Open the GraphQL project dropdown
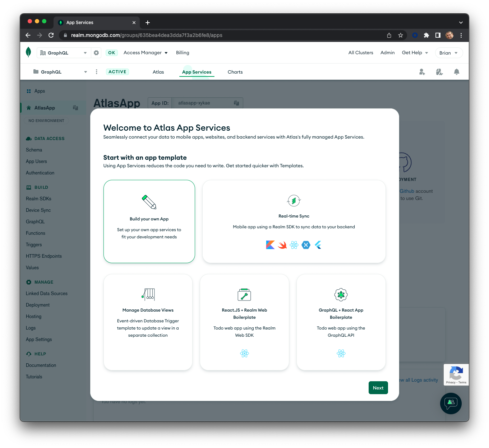Image resolution: width=489 pixels, height=448 pixels. [x=60, y=72]
